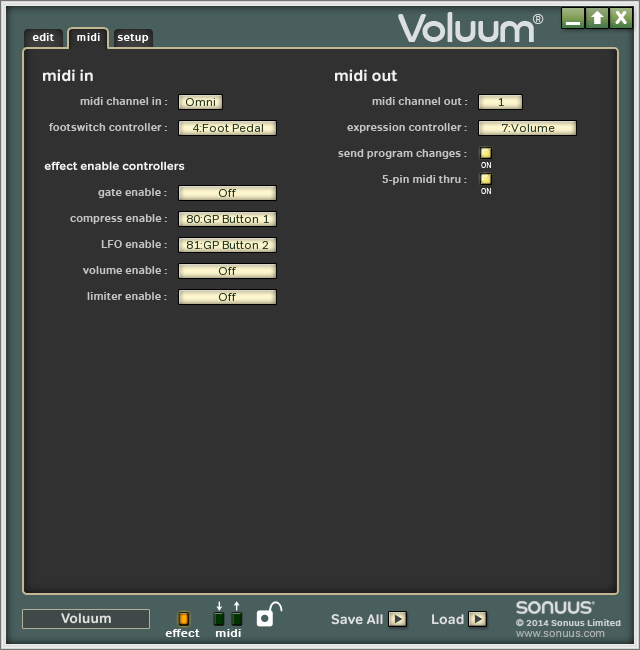The height and width of the screenshot is (650, 640).
Task: Toggle 5-pin midi thru switch
Action: (x=486, y=179)
